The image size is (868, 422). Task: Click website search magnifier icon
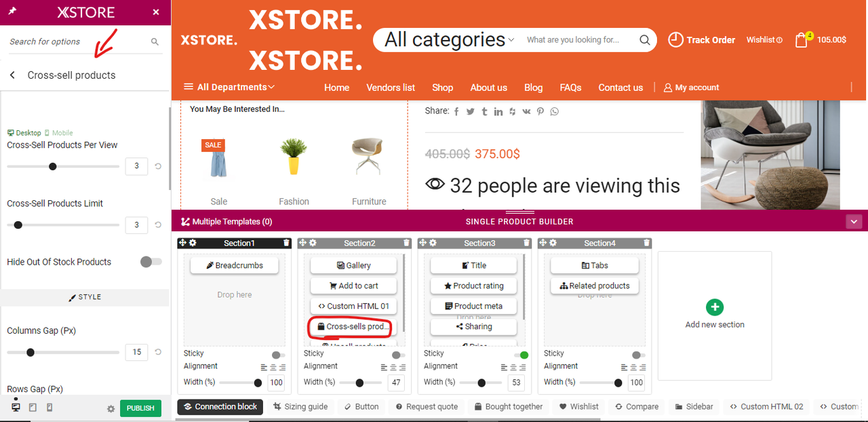pos(644,40)
